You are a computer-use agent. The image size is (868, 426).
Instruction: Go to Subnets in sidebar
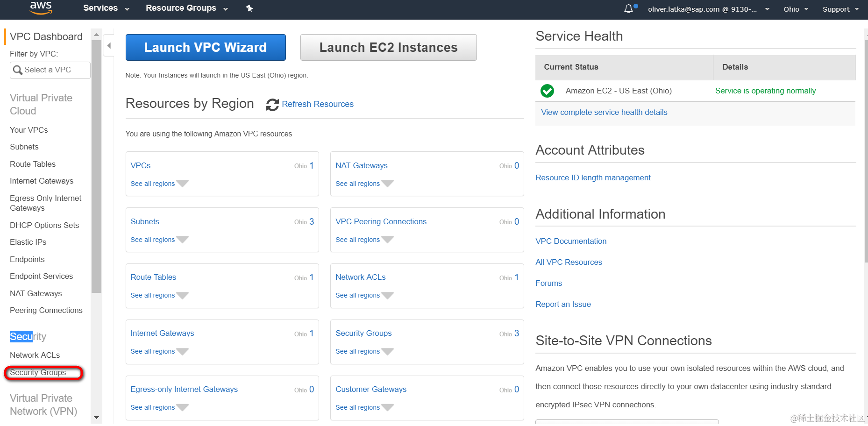point(24,147)
